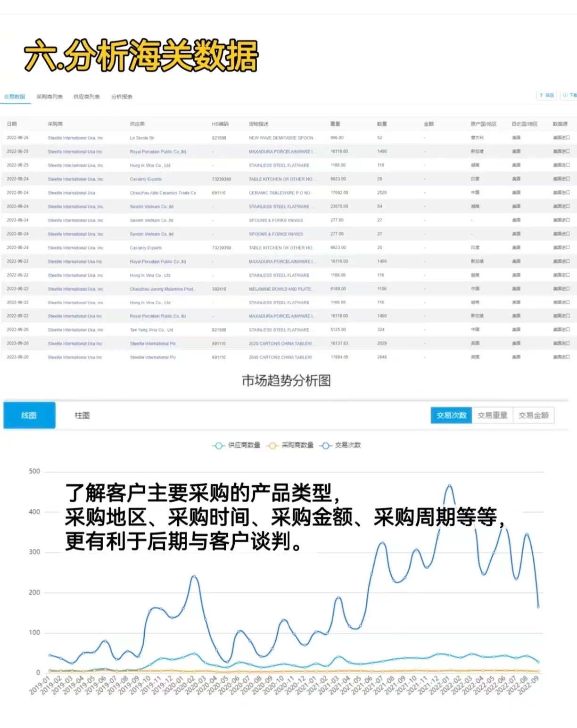Open NEW WAVE DEMITASSE SPOON description
The width and height of the screenshot is (577, 728).
point(281,138)
